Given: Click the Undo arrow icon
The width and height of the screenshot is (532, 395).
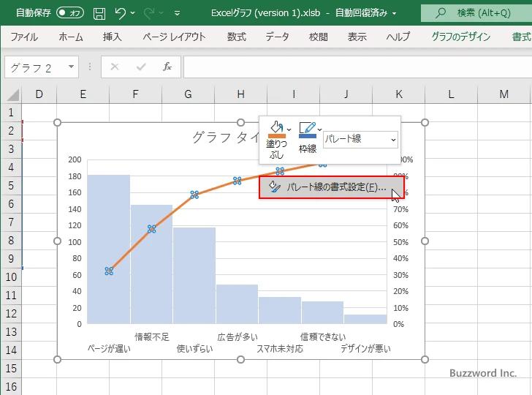Looking at the screenshot, I should 120,13.
